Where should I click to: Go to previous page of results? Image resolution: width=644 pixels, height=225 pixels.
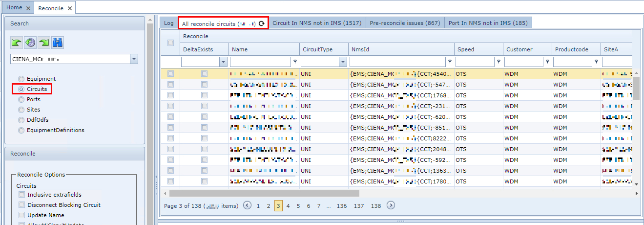click(x=248, y=205)
